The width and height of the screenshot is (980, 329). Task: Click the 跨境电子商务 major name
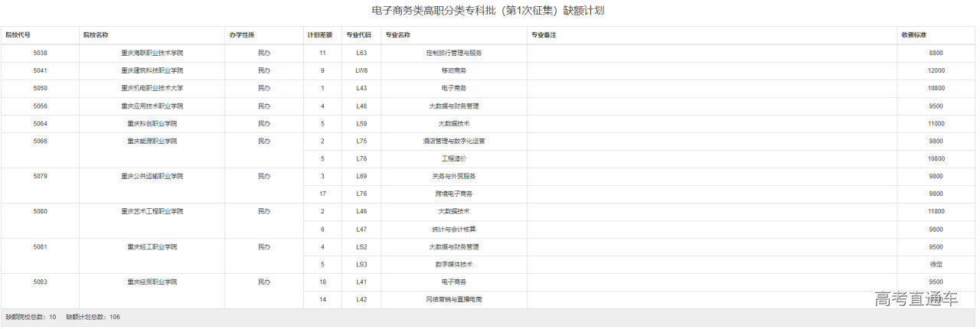point(454,194)
